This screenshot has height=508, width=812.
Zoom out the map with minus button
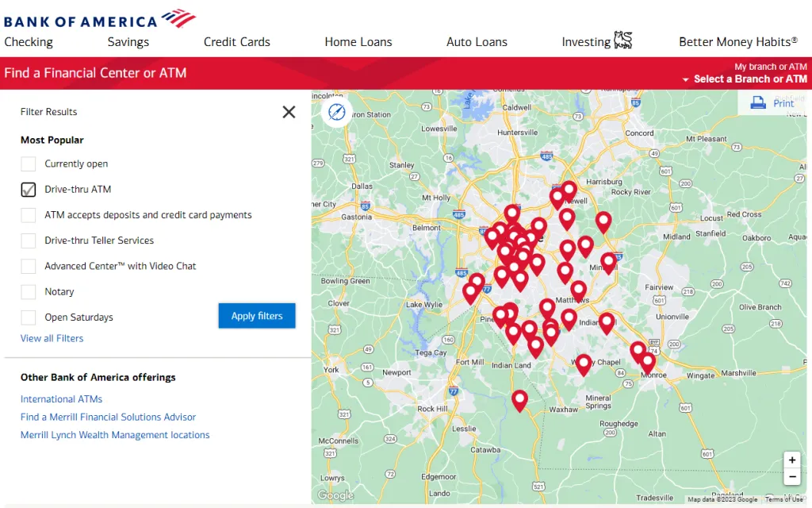[x=792, y=476]
